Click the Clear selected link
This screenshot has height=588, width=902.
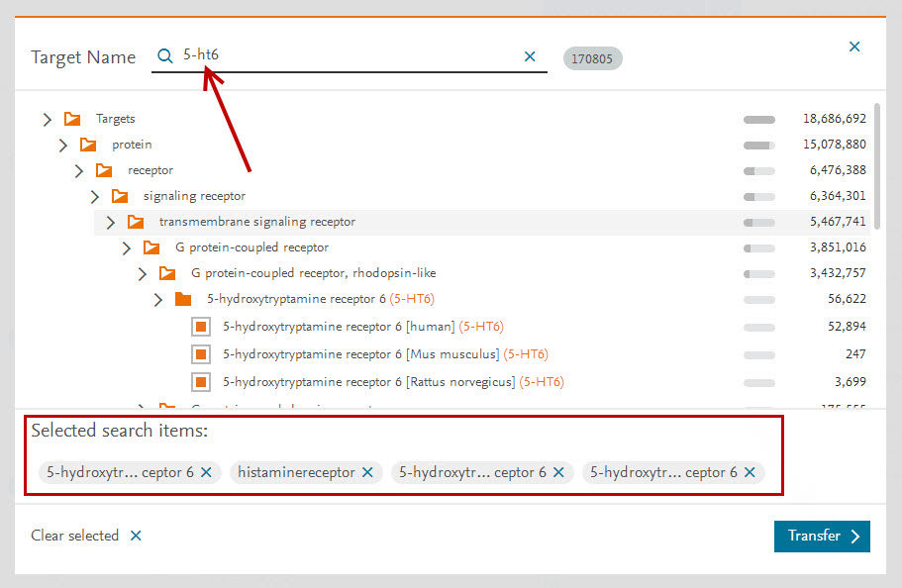tap(75, 536)
